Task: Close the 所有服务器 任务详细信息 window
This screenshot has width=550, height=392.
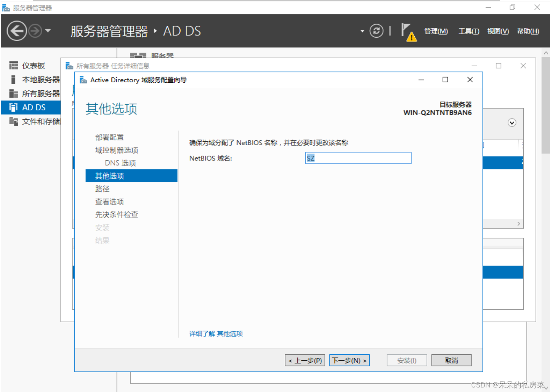Action: (x=523, y=66)
